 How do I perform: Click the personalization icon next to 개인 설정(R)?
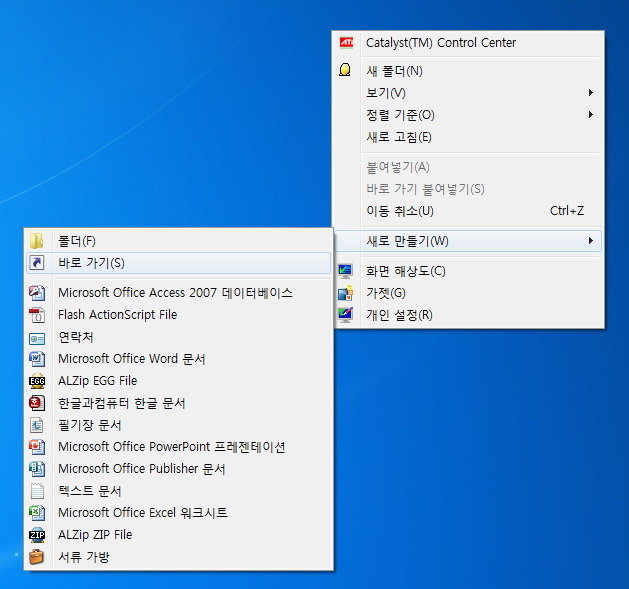(x=345, y=315)
